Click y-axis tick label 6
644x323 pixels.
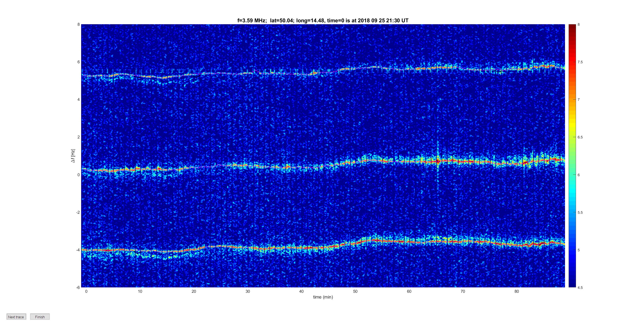pyautogui.click(x=79, y=62)
